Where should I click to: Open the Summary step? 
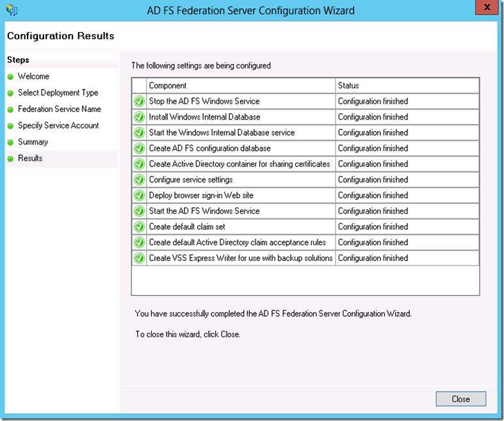[x=33, y=142]
